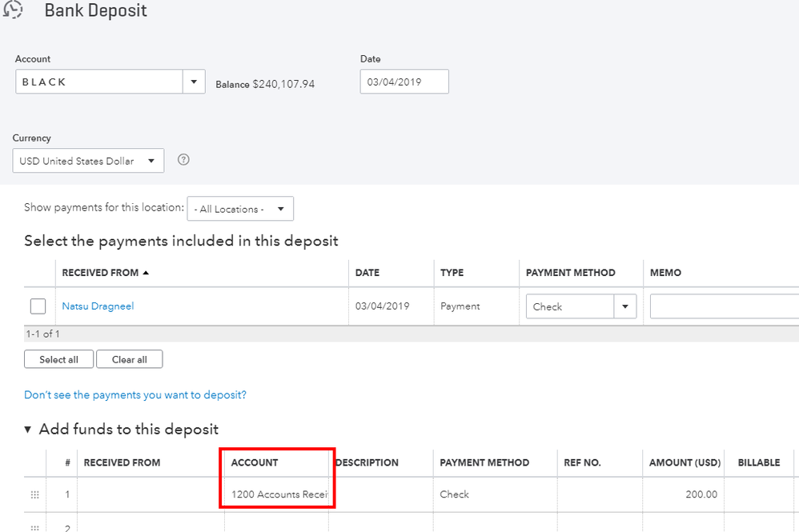Click drag handle icon for row 2
The width and height of the screenshot is (799, 532).
34,526
